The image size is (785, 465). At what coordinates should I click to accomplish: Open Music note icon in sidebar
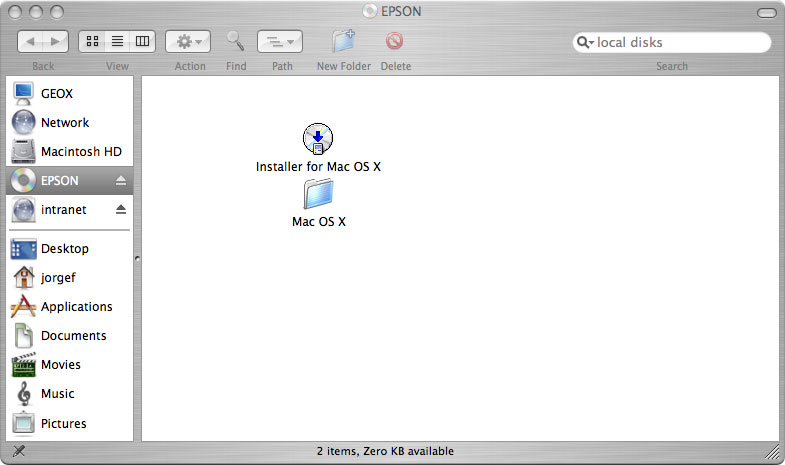[24, 393]
